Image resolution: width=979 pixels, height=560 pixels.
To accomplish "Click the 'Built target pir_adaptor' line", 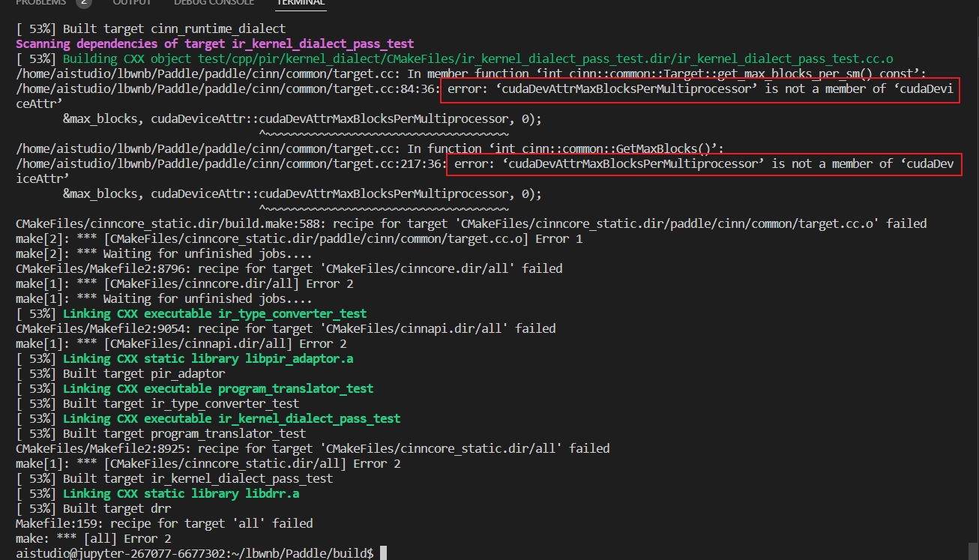I will pos(121,374).
